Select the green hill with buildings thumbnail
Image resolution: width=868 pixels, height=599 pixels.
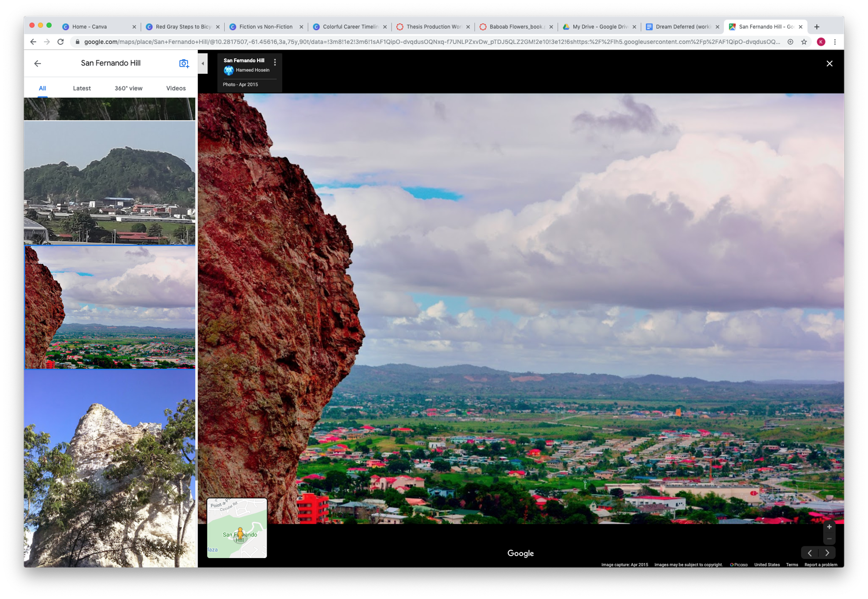coord(110,183)
